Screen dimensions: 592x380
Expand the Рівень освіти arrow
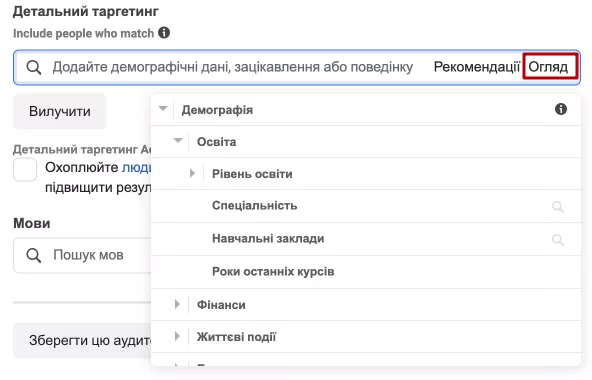click(193, 173)
